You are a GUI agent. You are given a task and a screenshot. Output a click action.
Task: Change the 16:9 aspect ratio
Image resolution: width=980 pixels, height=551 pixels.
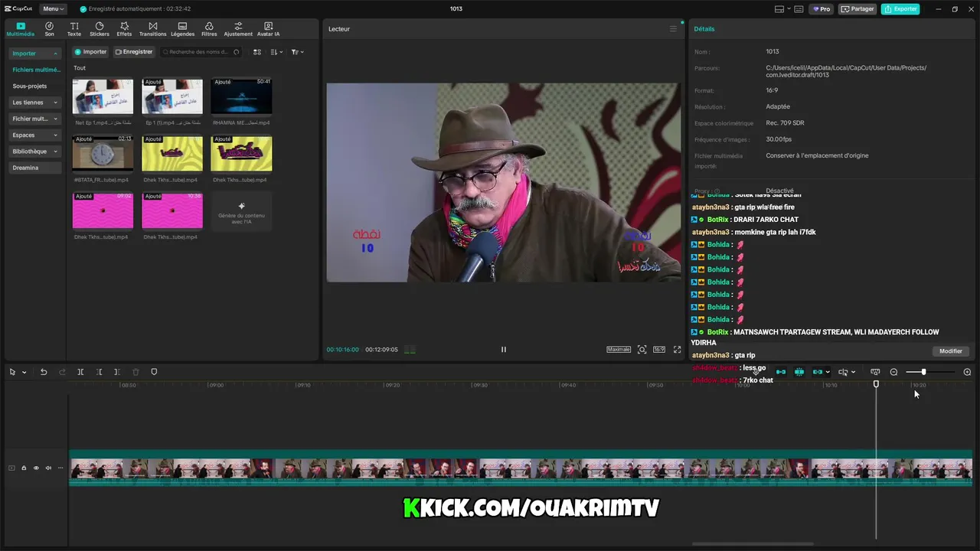tap(659, 350)
